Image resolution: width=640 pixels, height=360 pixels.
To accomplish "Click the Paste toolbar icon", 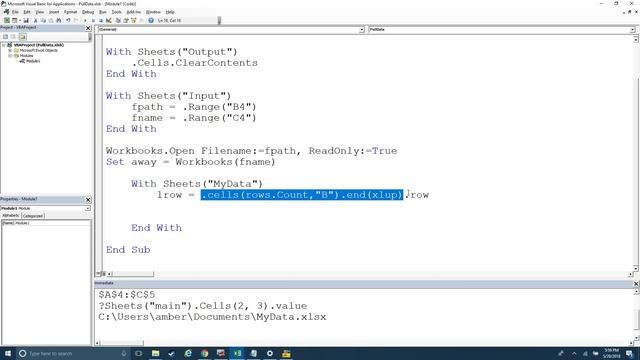I will tap(51, 20).
